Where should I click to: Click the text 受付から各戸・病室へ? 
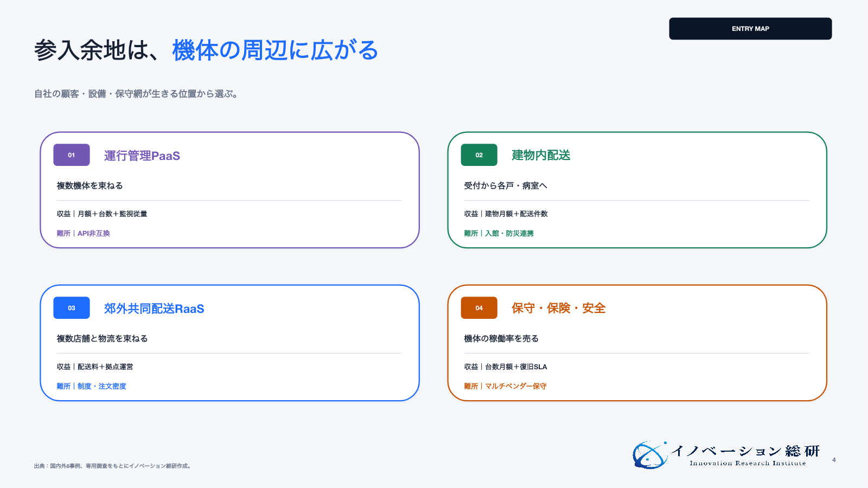[506, 185]
